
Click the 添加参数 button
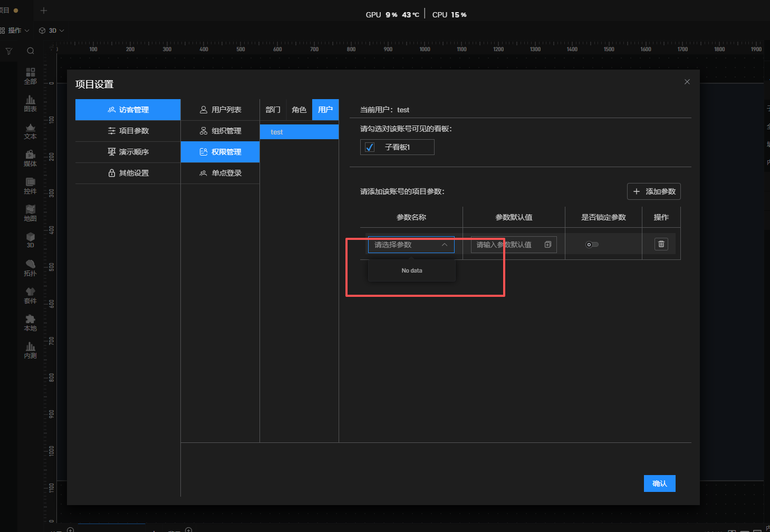[653, 191]
